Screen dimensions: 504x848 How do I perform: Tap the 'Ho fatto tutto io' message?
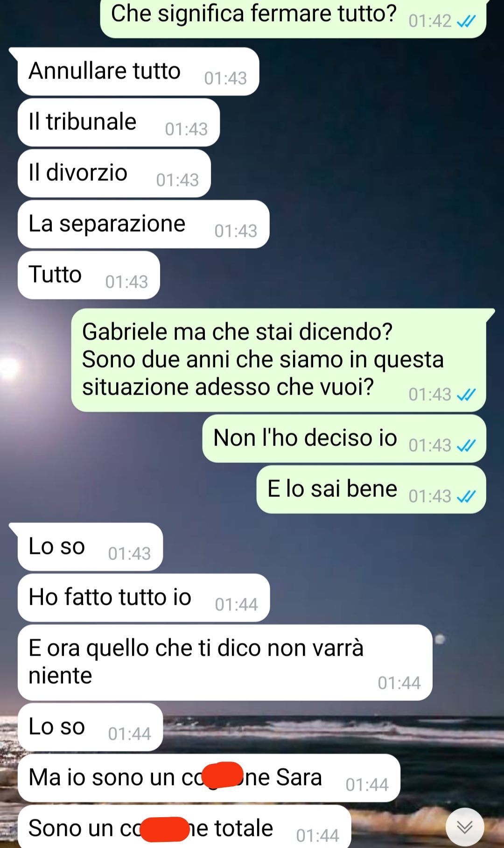click(144, 598)
